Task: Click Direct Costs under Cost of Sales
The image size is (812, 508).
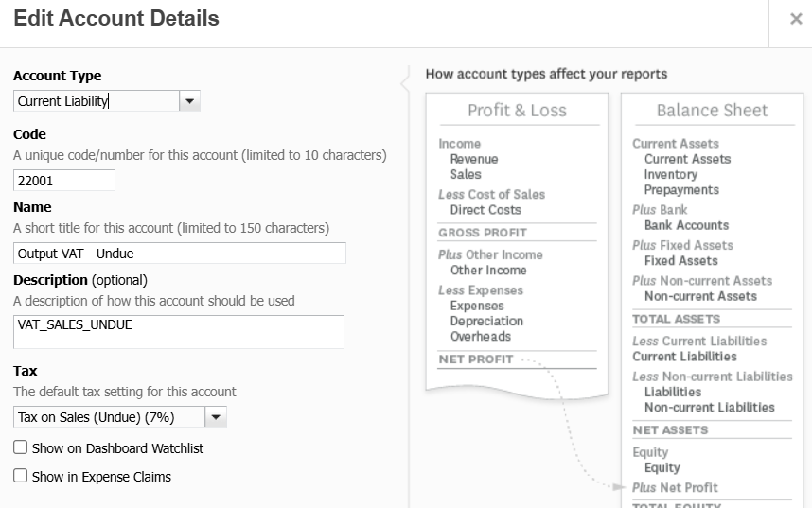Action: coord(485,210)
